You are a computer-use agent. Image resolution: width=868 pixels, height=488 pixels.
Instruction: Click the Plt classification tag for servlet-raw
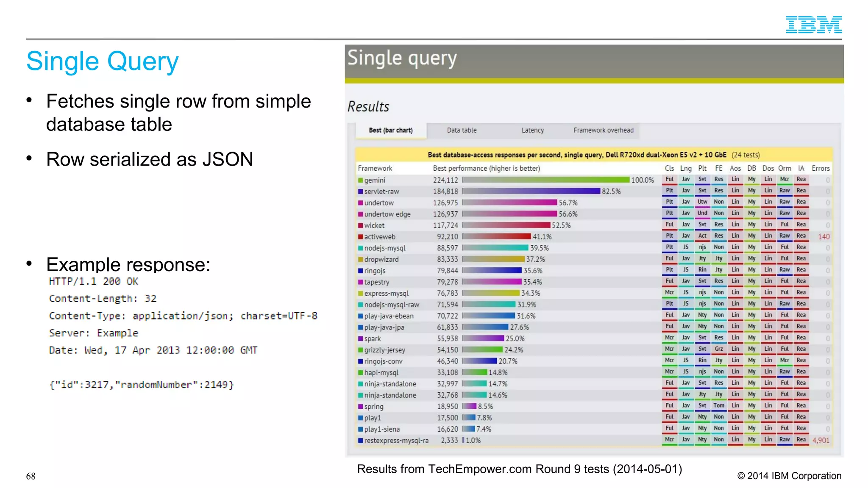click(669, 191)
